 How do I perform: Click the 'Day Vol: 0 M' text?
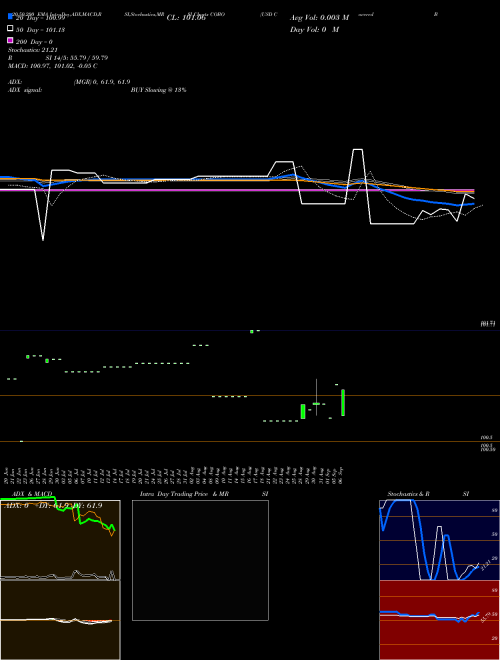pyautogui.click(x=314, y=29)
